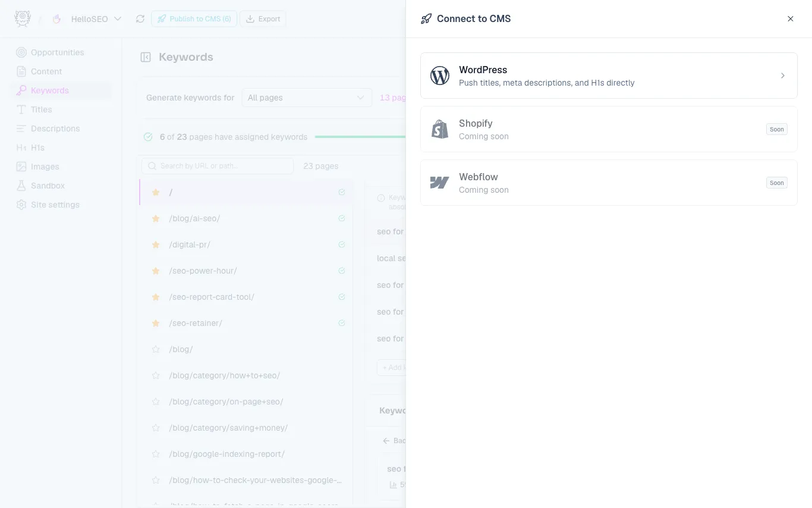Toggle the star on the / page row
This screenshot has height=508, width=812.
tap(156, 192)
